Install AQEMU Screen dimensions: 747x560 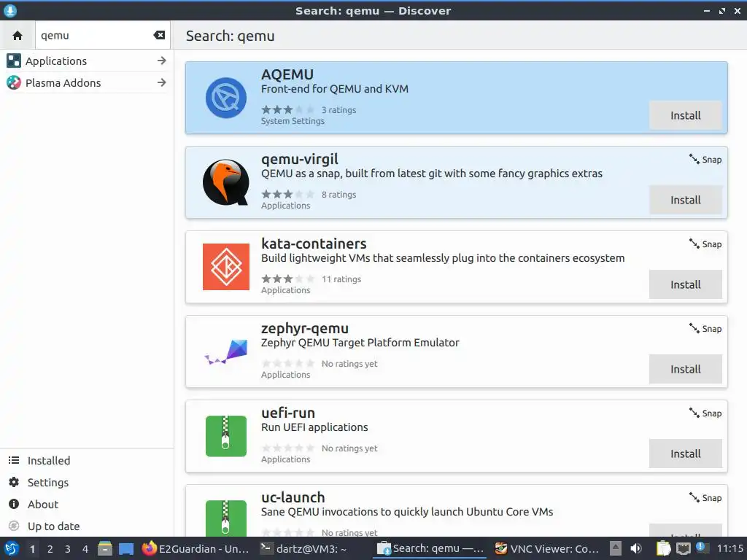(685, 115)
